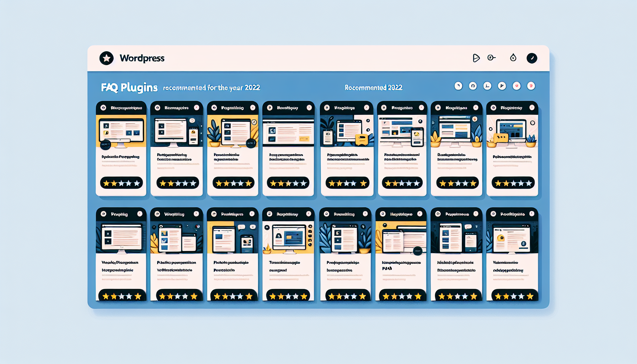Open thumbnail of sixth top-row plugin card
Viewport: 637px width, 364px height.
[x=402, y=131]
